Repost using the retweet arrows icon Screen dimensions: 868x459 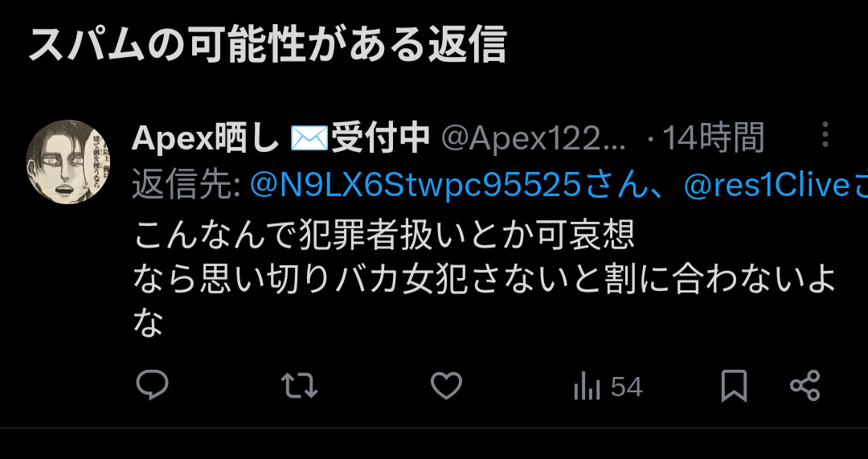[299, 385]
